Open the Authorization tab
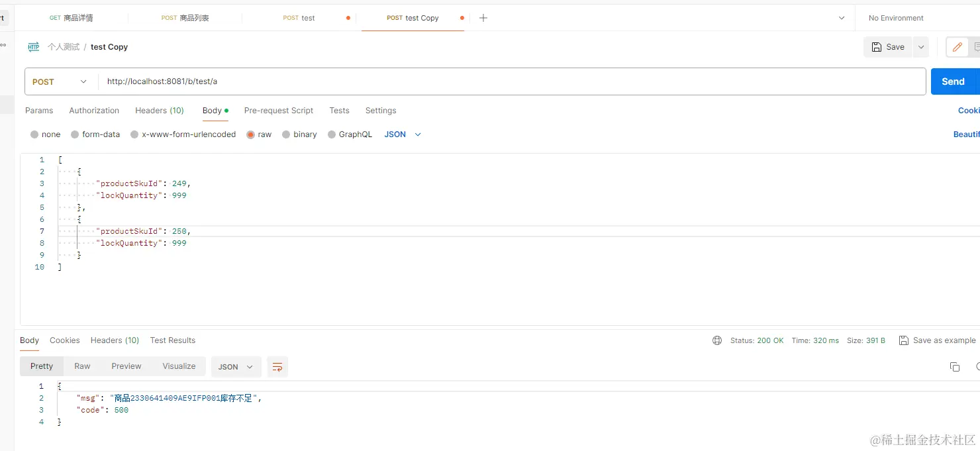This screenshot has height=451, width=980. point(94,111)
